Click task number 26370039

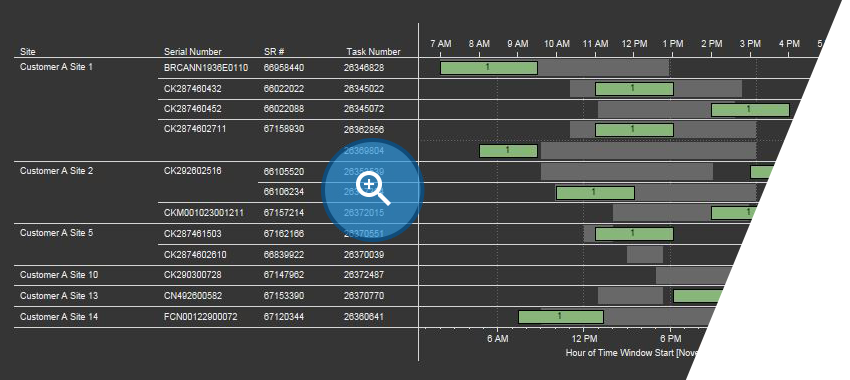pos(364,254)
